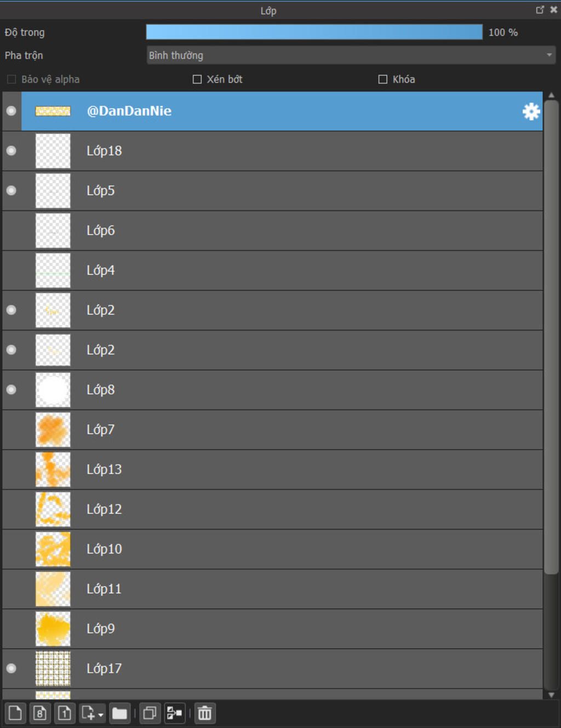Create a new layer folder

coord(119,713)
